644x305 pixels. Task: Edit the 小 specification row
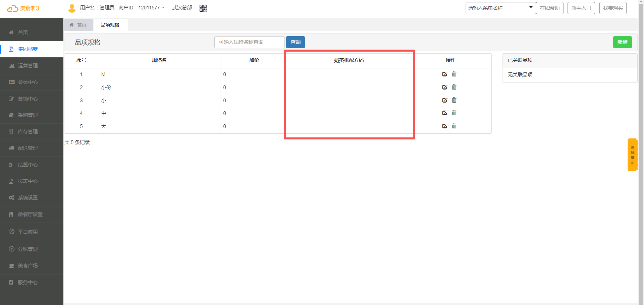(444, 100)
